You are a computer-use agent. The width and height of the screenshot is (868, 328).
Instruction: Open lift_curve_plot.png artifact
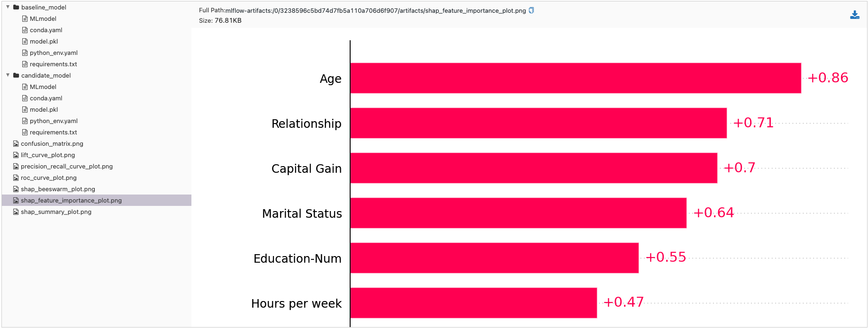(48, 155)
